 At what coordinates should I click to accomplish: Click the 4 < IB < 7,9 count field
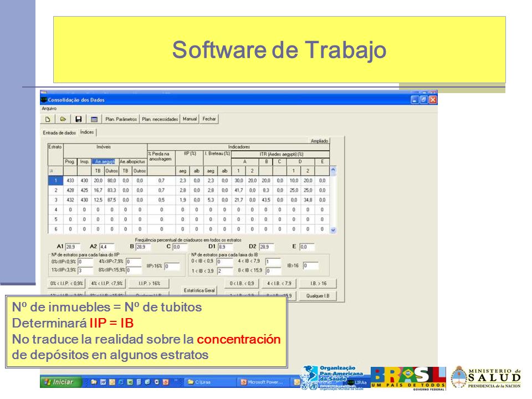point(273,262)
